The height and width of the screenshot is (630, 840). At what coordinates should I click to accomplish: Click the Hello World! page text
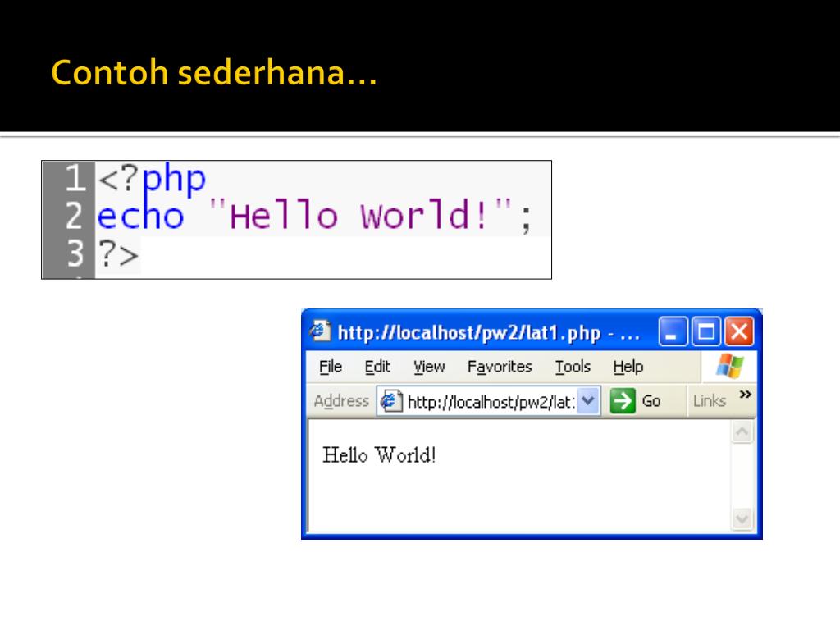tap(379, 455)
